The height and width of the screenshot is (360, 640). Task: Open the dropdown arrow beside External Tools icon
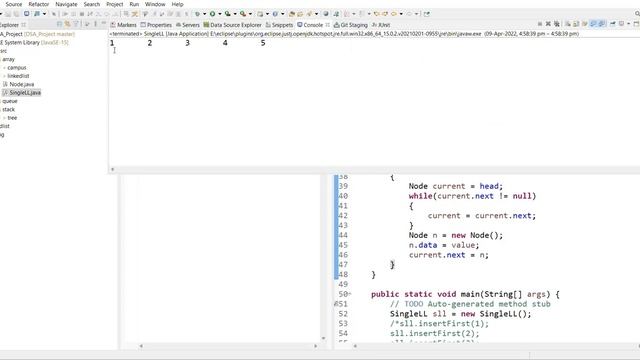250,14
